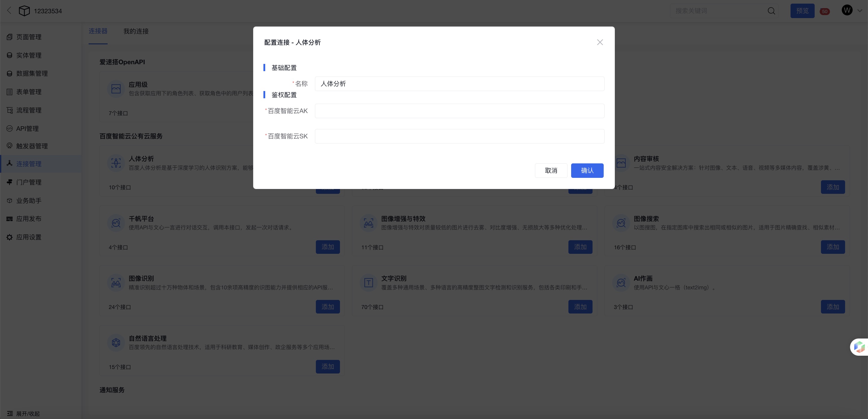Close the 配置连接 dialog
Screen dimensions: 868x419
tap(600, 42)
